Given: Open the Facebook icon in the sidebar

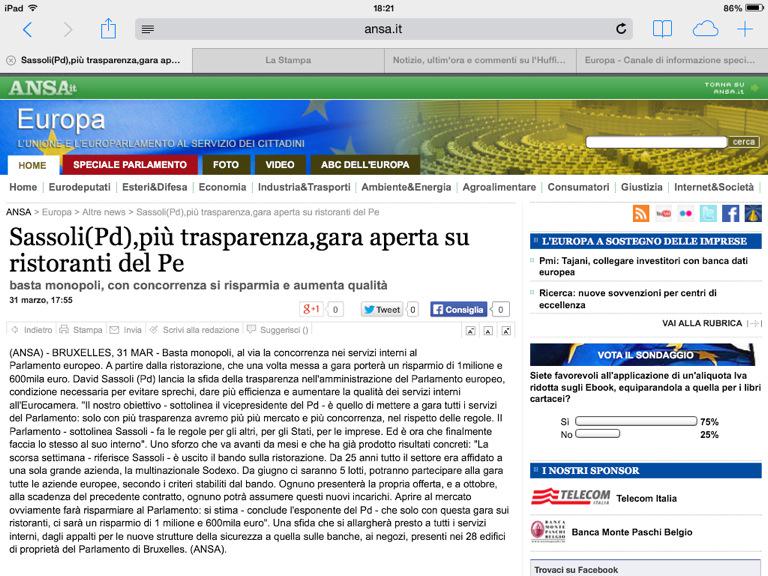Looking at the screenshot, I should pyautogui.click(x=730, y=214).
